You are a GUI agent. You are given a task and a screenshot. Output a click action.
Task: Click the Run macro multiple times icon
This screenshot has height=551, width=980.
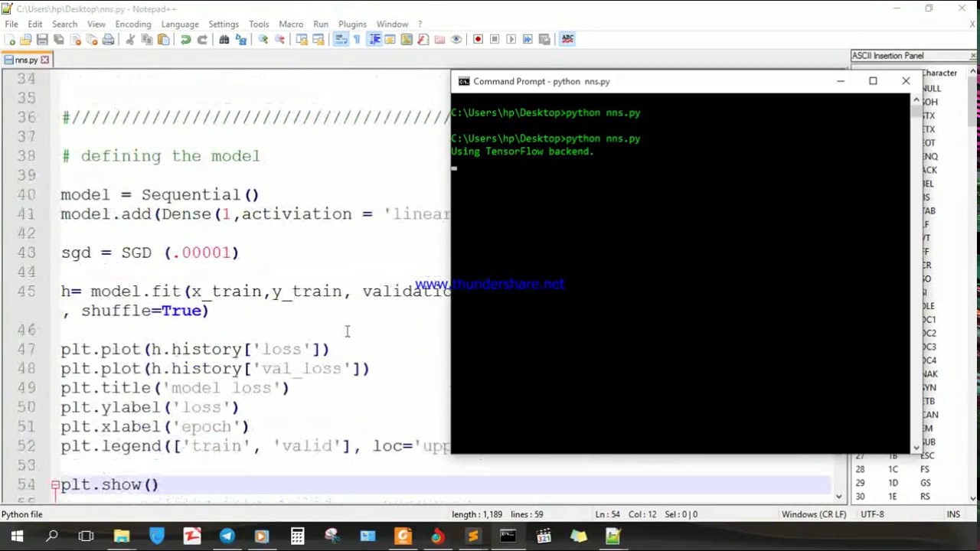click(x=528, y=39)
